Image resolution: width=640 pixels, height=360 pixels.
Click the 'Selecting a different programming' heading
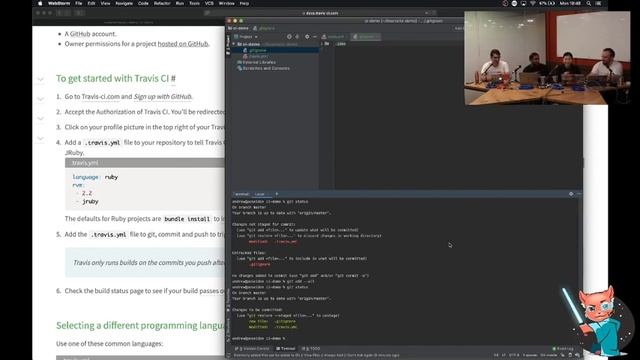click(140, 325)
